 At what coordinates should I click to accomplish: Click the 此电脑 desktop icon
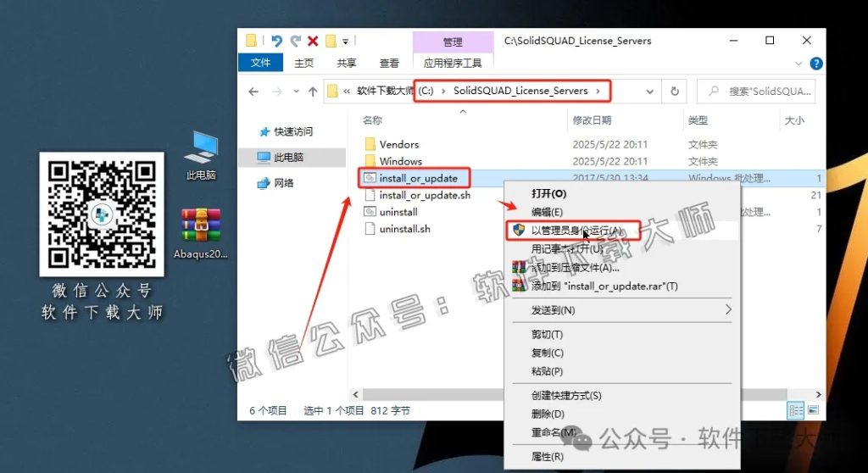point(201,156)
